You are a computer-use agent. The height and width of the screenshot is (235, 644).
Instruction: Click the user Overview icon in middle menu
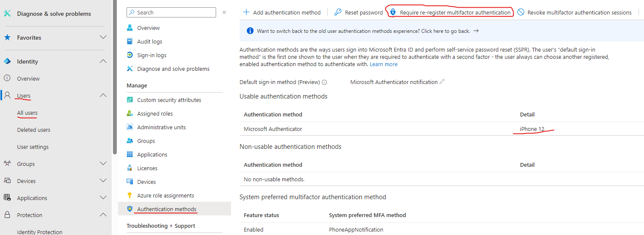(130, 28)
